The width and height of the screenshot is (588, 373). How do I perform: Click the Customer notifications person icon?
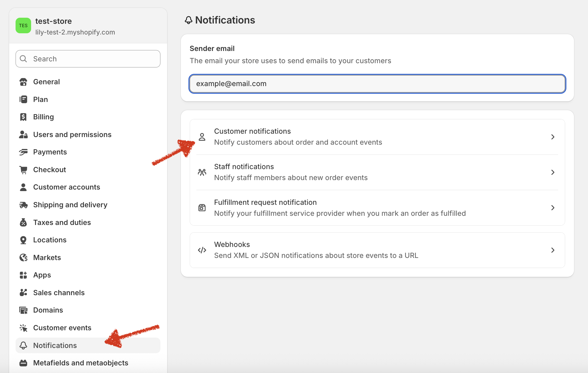click(202, 137)
